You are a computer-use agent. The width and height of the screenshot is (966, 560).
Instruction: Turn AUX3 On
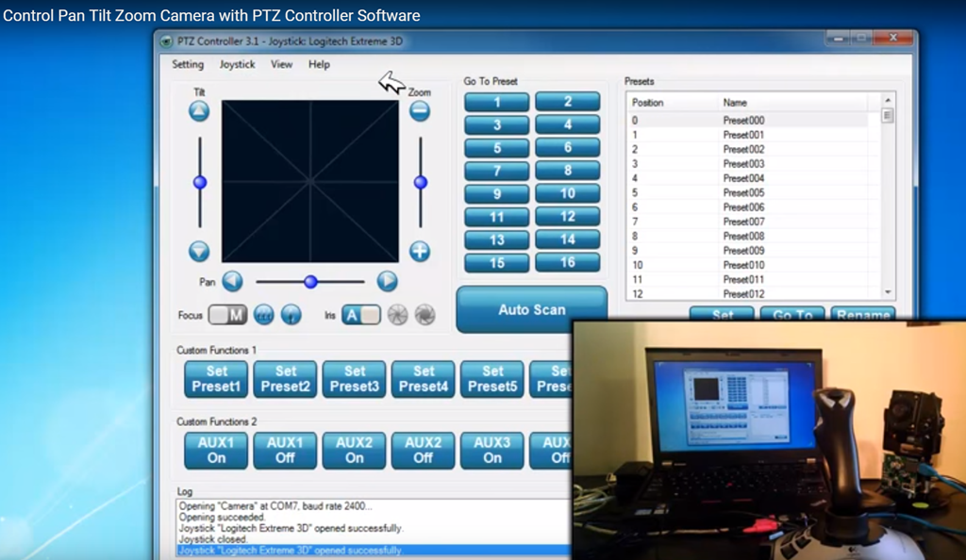tap(492, 451)
